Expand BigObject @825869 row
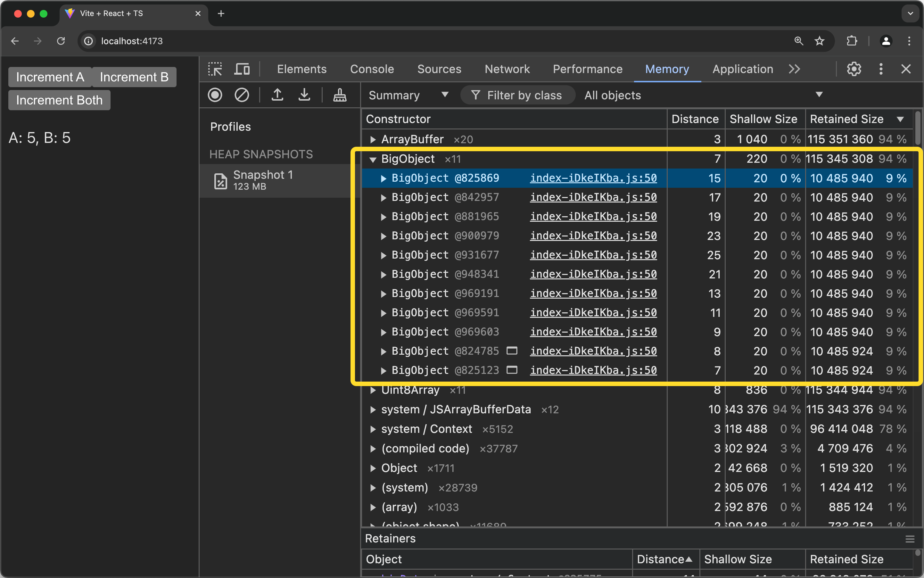The height and width of the screenshot is (578, 924). click(383, 178)
